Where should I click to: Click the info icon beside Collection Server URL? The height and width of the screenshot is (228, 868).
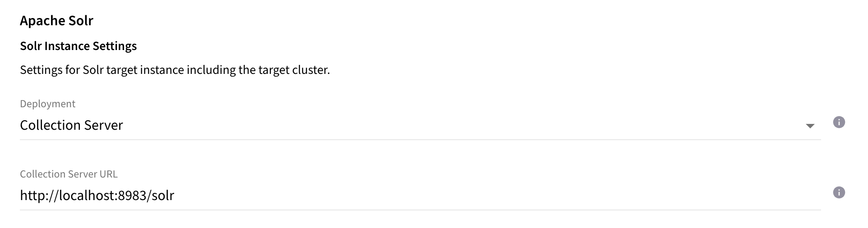pos(839,192)
